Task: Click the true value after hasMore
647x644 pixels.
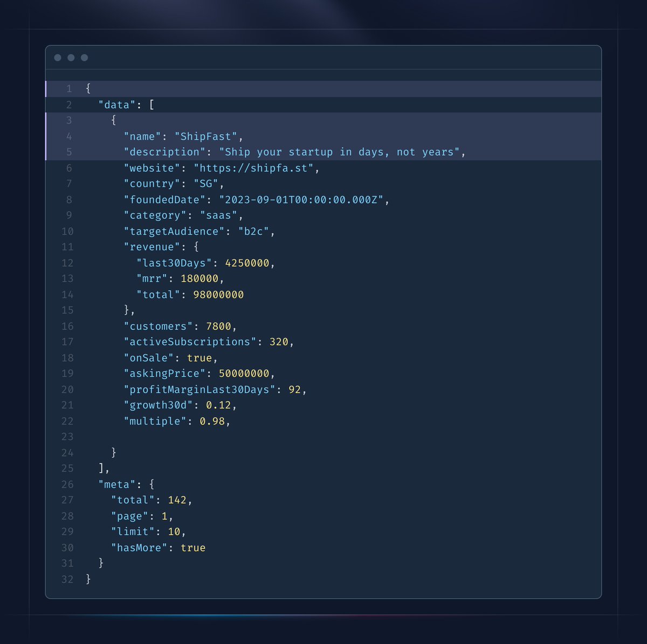Action: (193, 548)
